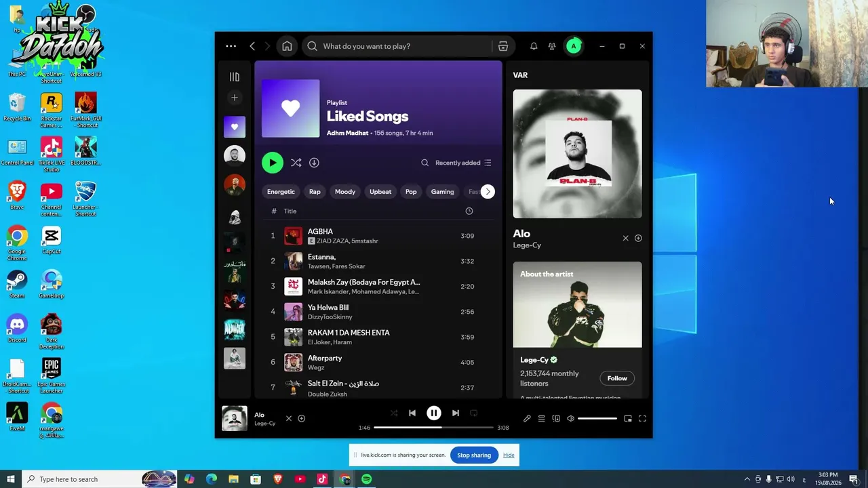
Task: Add Alo to a playlist in the now-playing bar
Action: (x=302, y=418)
